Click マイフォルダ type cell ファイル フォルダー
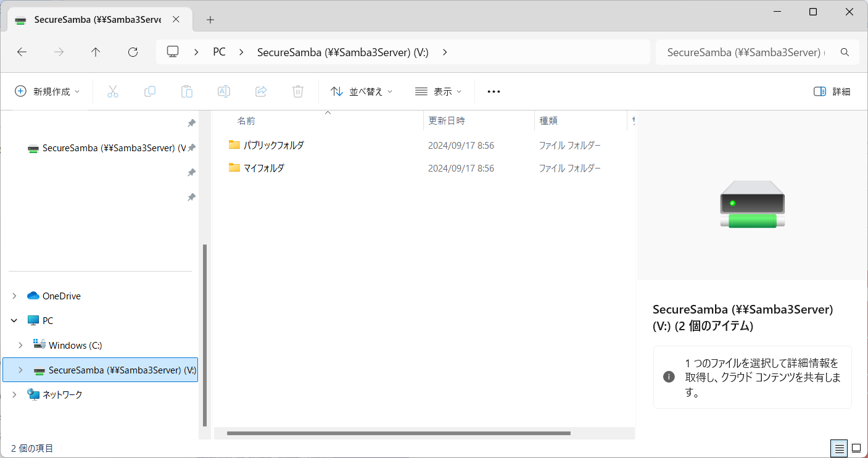This screenshot has height=458, width=868. click(569, 168)
